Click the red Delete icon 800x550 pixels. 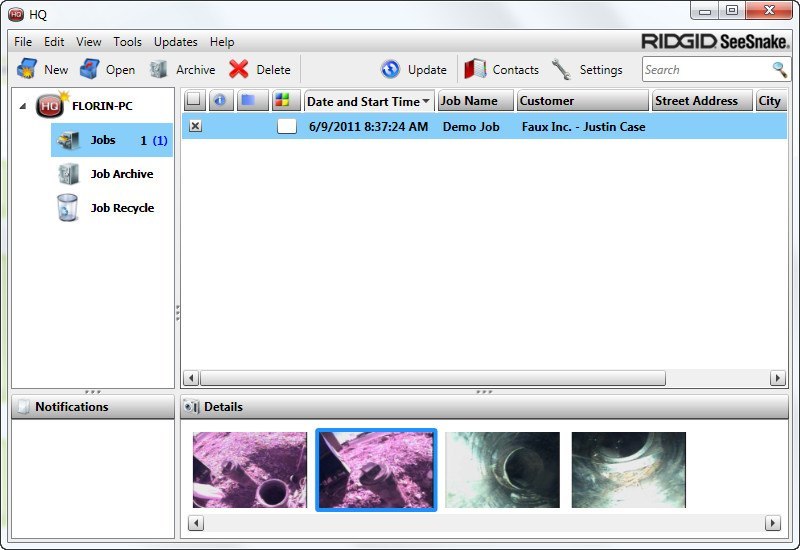point(239,69)
